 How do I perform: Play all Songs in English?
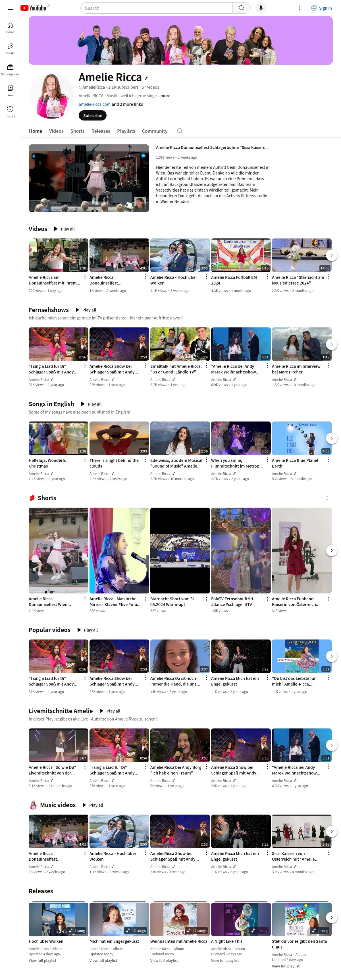coord(91,404)
